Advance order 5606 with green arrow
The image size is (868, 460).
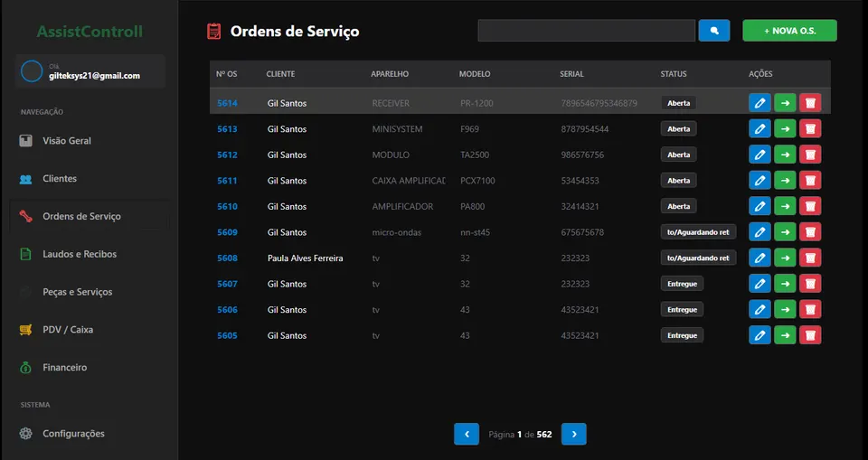coord(785,309)
